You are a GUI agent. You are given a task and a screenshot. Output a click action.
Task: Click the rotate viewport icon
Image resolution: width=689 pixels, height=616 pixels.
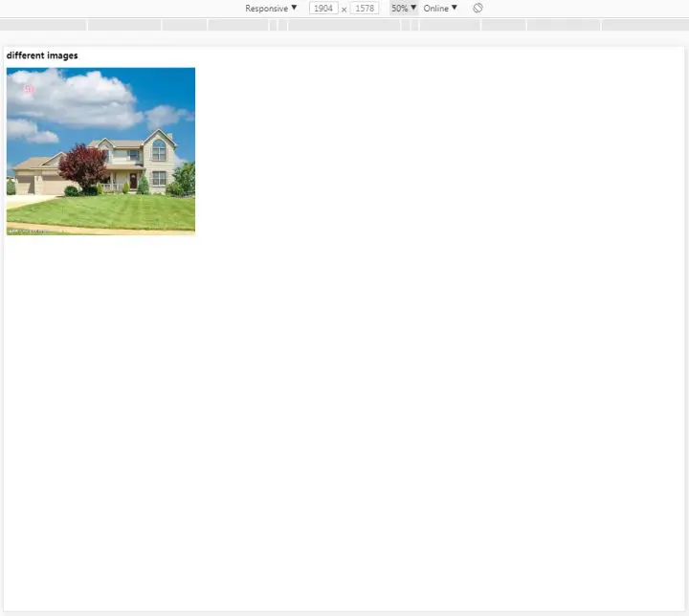click(x=478, y=9)
